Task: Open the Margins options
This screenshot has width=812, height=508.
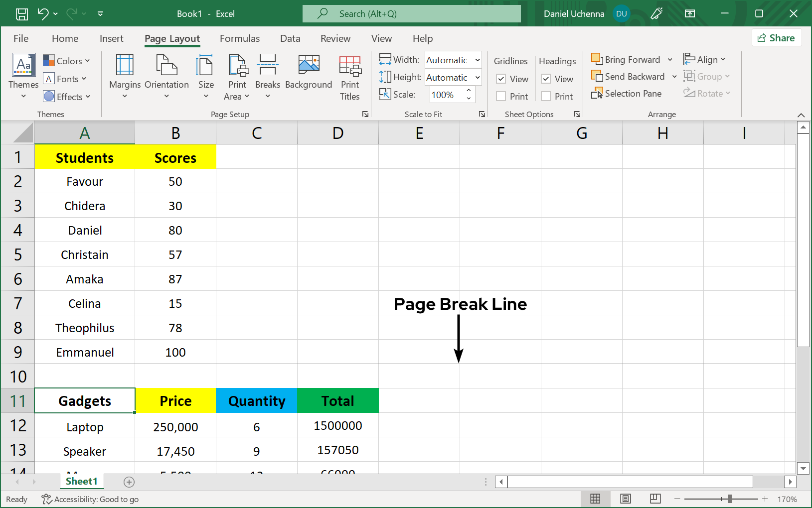Action: coord(125,76)
